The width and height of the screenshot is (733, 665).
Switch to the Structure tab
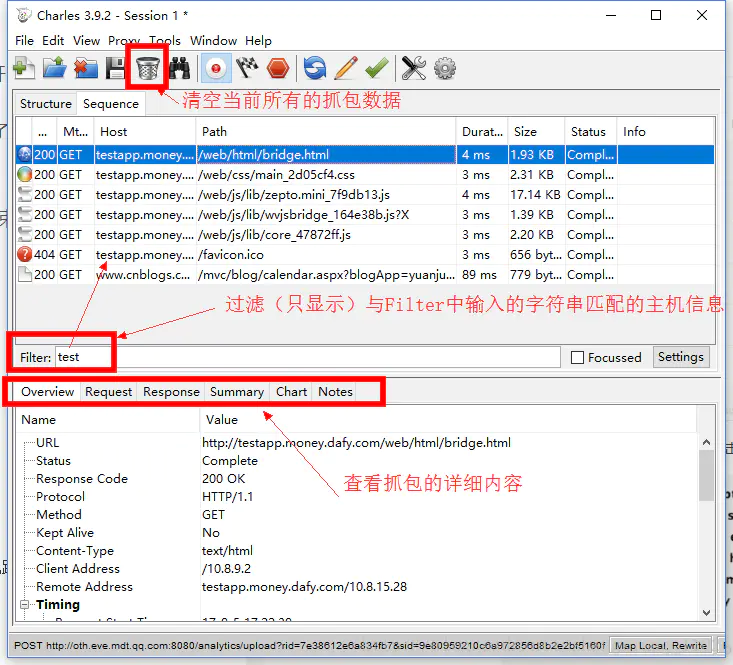point(45,104)
